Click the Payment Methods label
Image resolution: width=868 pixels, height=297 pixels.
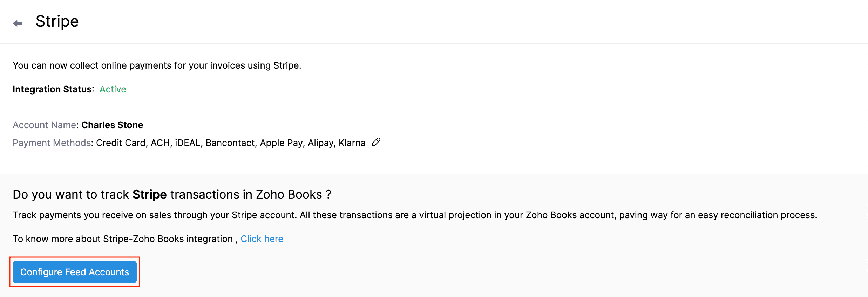pyautogui.click(x=52, y=143)
